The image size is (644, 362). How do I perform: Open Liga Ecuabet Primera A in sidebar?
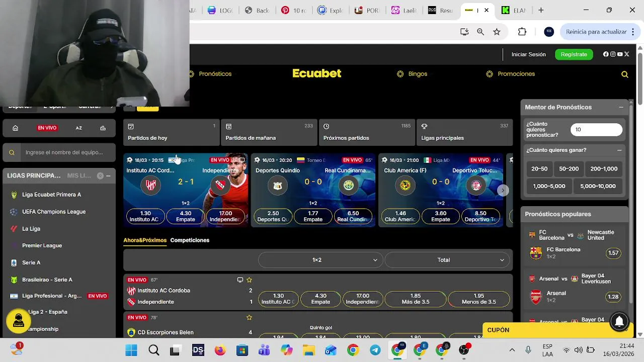[51, 195]
